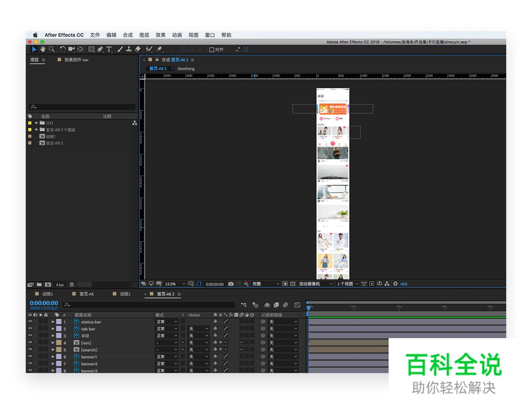Toggle frame blending icon in timeline
Viewport: 532px width, 413px height.
point(276,305)
